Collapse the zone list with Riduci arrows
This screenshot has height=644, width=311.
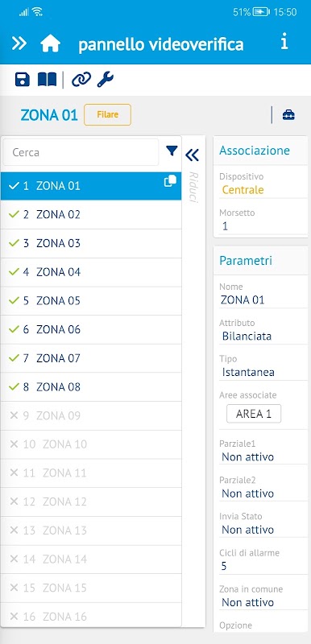pyautogui.click(x=192, y=155)
